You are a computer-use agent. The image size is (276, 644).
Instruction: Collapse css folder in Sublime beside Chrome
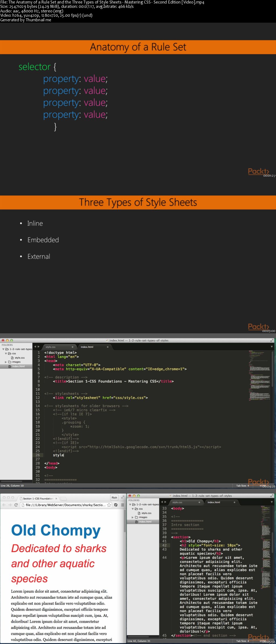click(x=133, y=509)
